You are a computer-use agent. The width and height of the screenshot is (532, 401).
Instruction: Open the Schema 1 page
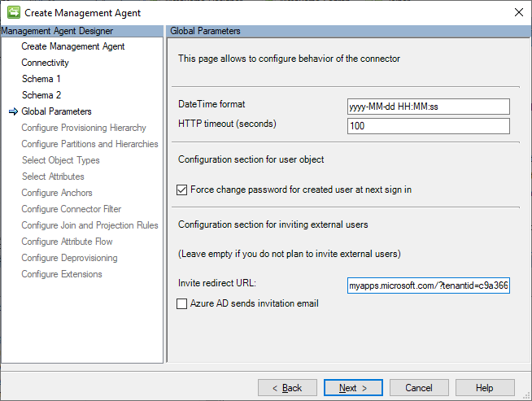[41, 79]
